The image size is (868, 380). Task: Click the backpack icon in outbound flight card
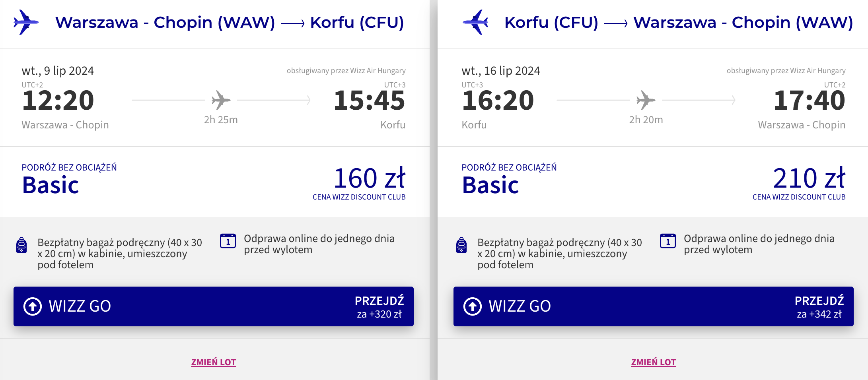point(21,245)
